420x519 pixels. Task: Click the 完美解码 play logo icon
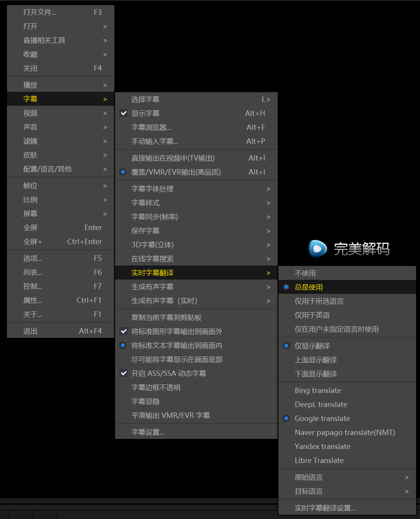[x=318, y=249]
